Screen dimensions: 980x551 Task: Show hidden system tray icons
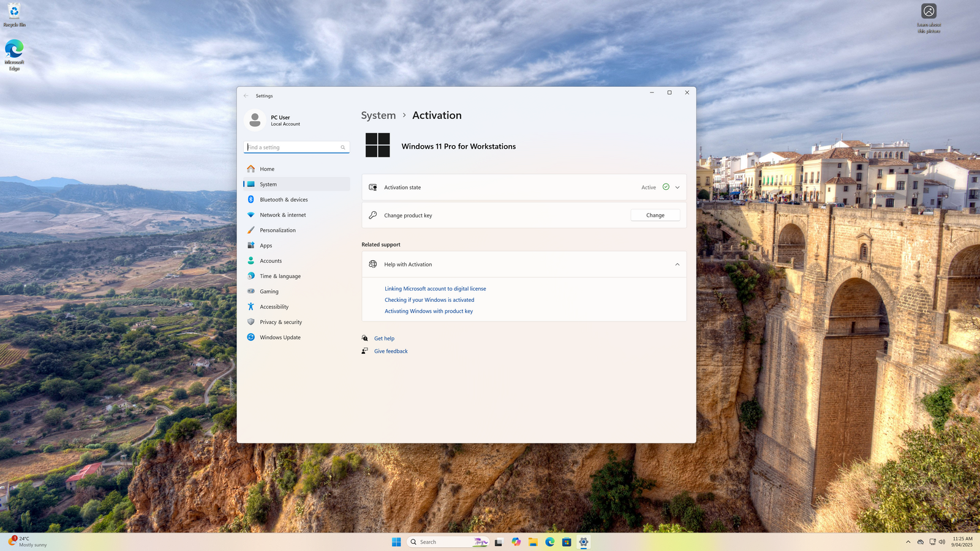click(x=908, y=542)
